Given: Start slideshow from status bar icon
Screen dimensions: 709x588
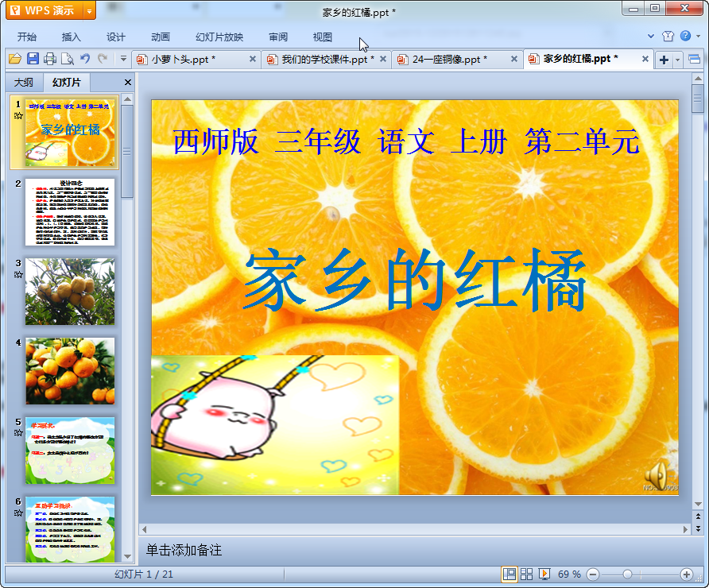Looking at the screenshot, I should tap(544, 574).
